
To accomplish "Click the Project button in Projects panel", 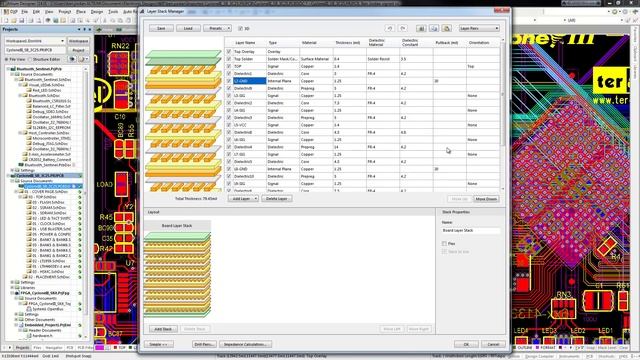I will coord(78,50).
